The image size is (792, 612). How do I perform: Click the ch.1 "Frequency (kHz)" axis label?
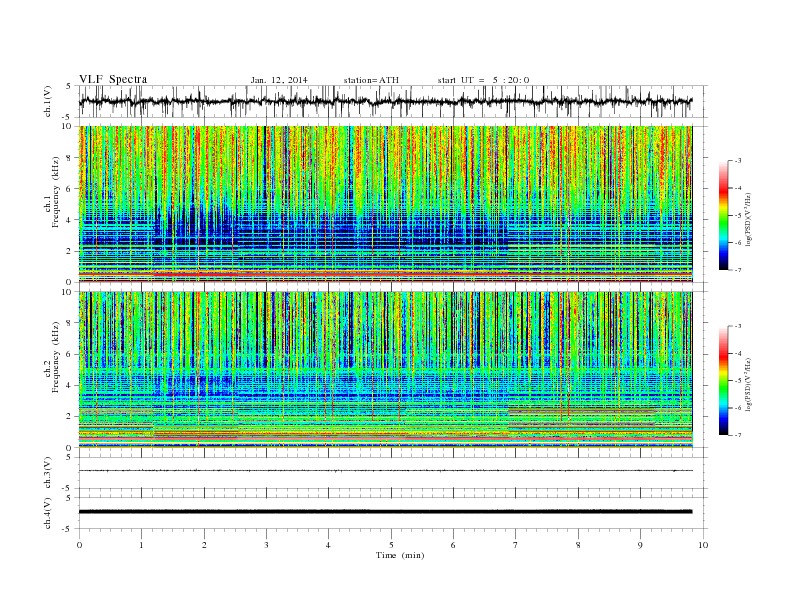click(x=56, y=192)
